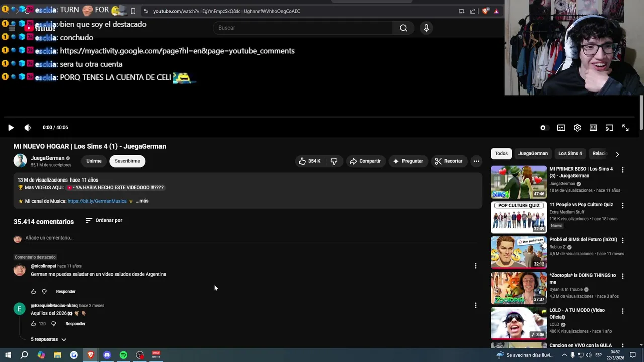Show more filter chips with the right arrow
This screenshot has width=644, height=362.
pyautogui.click(x=617, y=154)
